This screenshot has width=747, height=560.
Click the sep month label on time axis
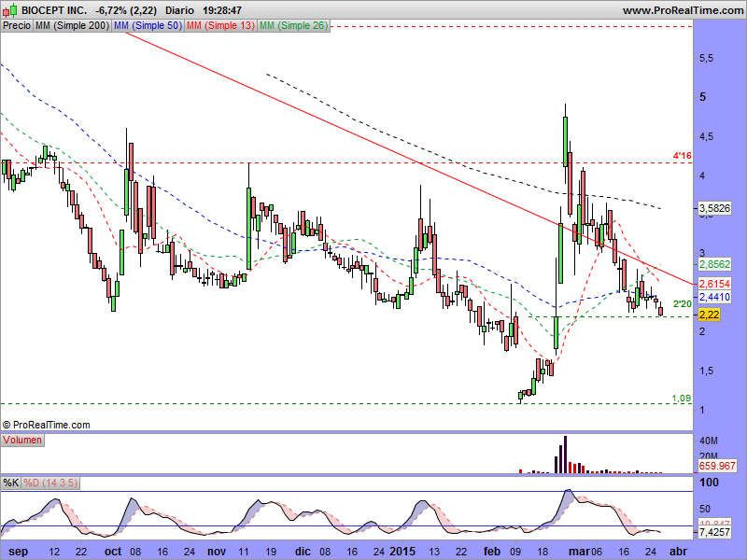[19, 552]
